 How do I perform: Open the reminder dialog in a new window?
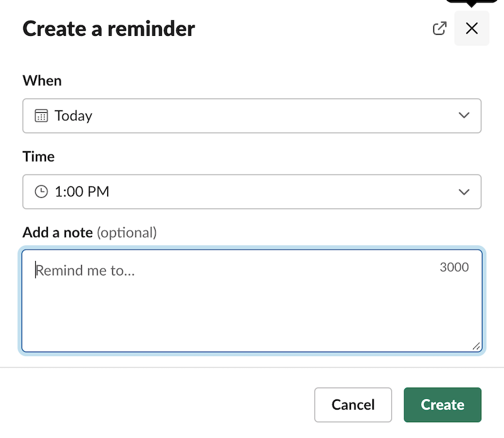[x=440, y=28]
